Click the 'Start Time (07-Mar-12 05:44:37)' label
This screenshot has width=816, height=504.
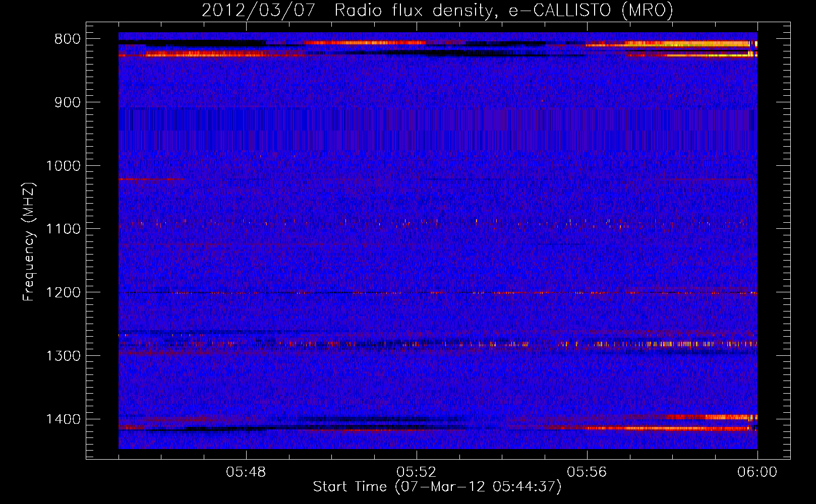tap(437, 487)
